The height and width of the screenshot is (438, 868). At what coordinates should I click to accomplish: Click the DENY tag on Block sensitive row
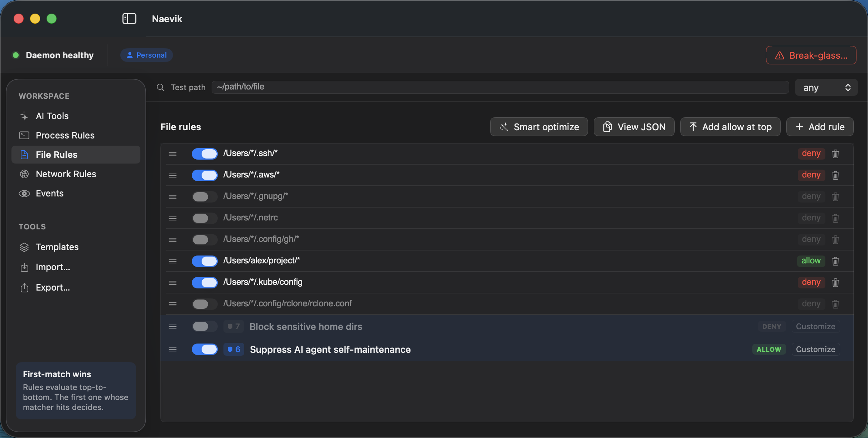point(772,326)
